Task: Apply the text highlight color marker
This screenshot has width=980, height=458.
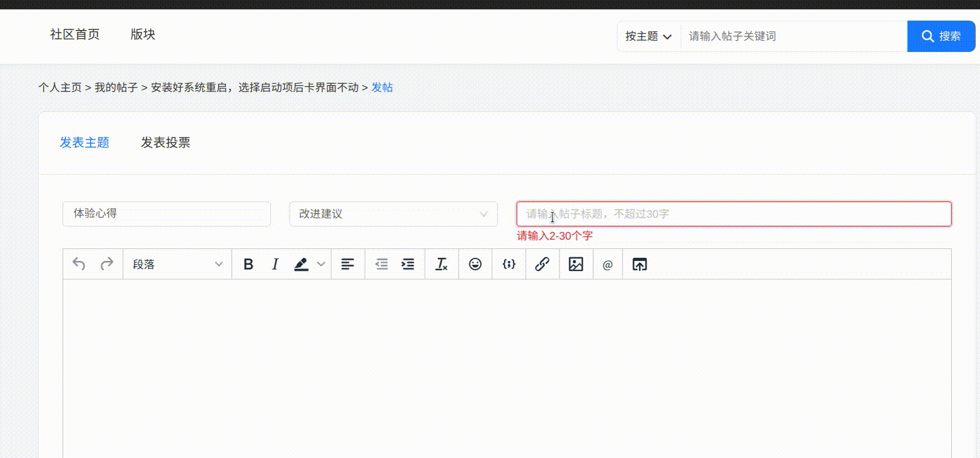Action: pos(302,264)
